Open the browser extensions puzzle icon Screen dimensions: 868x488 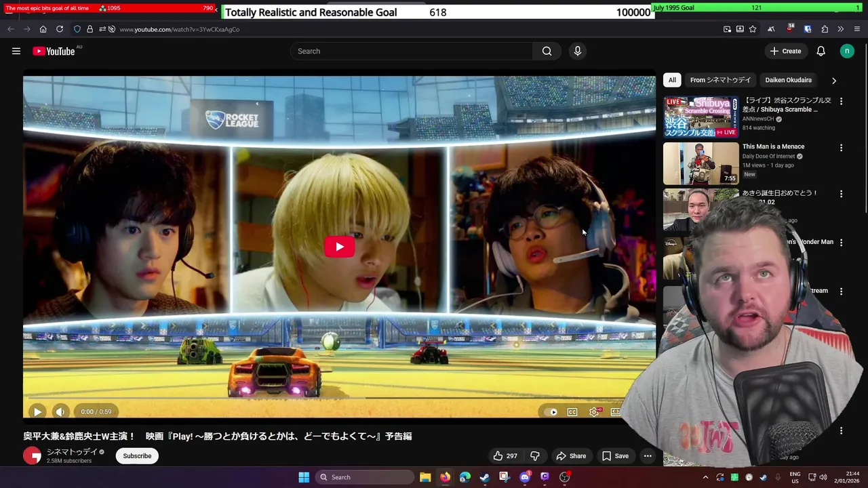[x=825, y=29]
